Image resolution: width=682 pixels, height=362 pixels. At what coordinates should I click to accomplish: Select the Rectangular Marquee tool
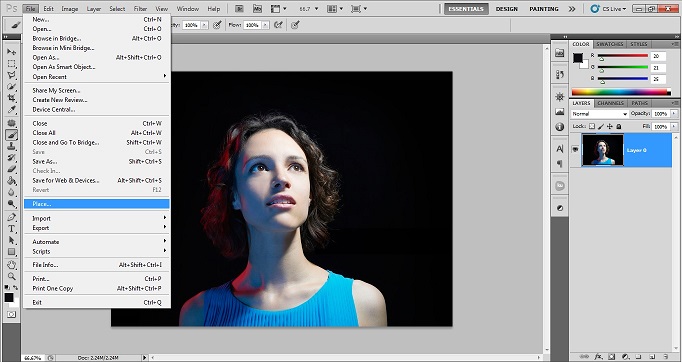11,64
